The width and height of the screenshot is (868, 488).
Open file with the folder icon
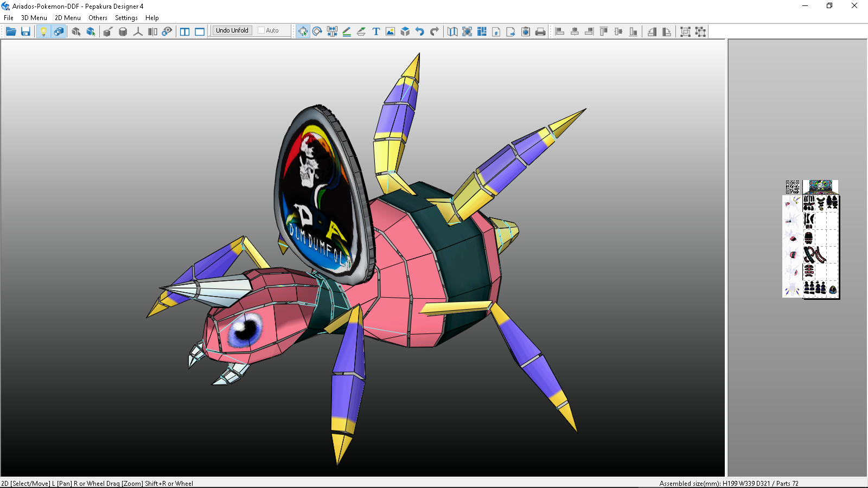click(11, 31)
